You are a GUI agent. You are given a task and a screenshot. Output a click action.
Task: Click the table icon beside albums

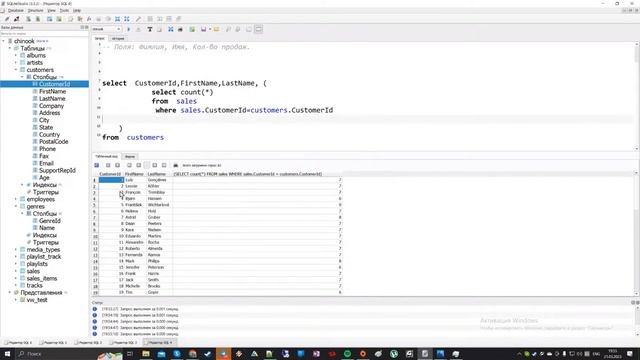point(23,56)
